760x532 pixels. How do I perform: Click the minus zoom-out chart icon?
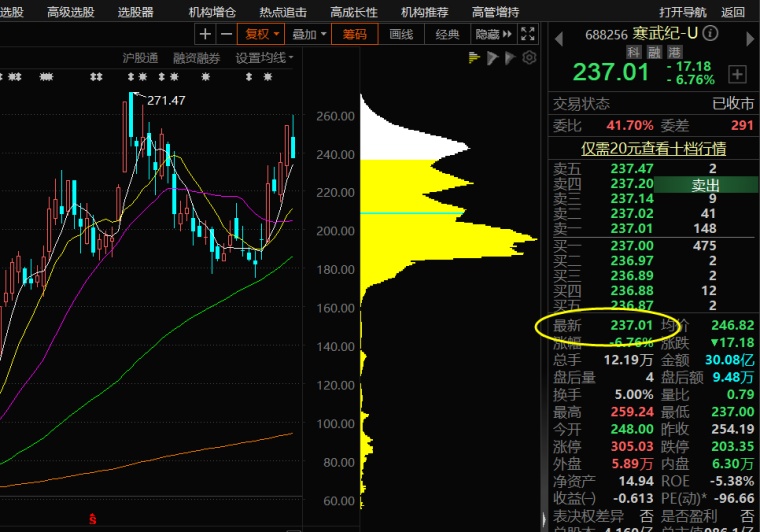pos(226,34)
